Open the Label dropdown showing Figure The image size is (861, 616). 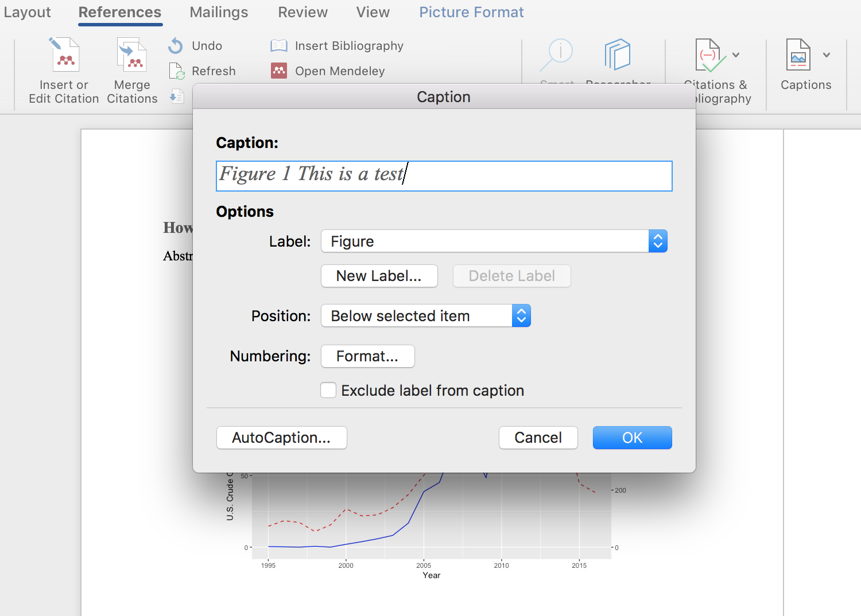point(494,241)
